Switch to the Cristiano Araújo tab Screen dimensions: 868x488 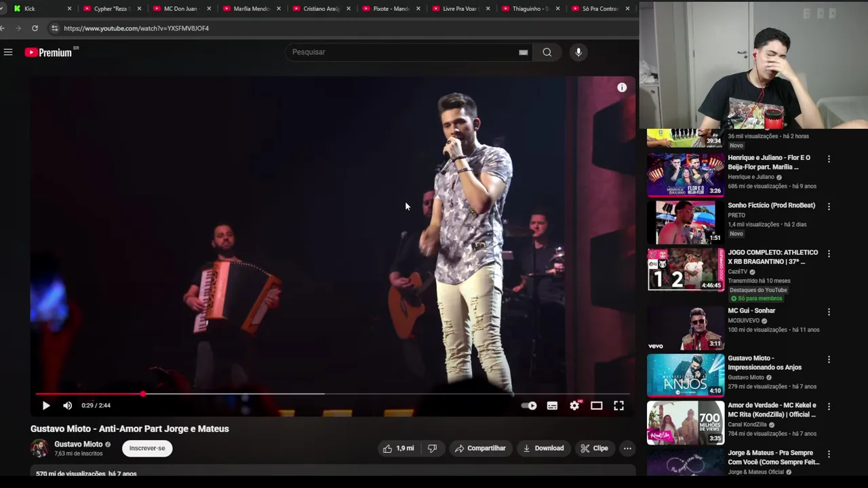coord(321,9)
